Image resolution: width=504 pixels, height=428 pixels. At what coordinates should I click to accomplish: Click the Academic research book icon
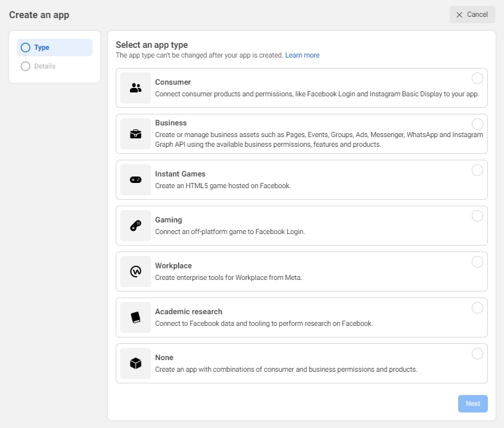click(136, 317)
